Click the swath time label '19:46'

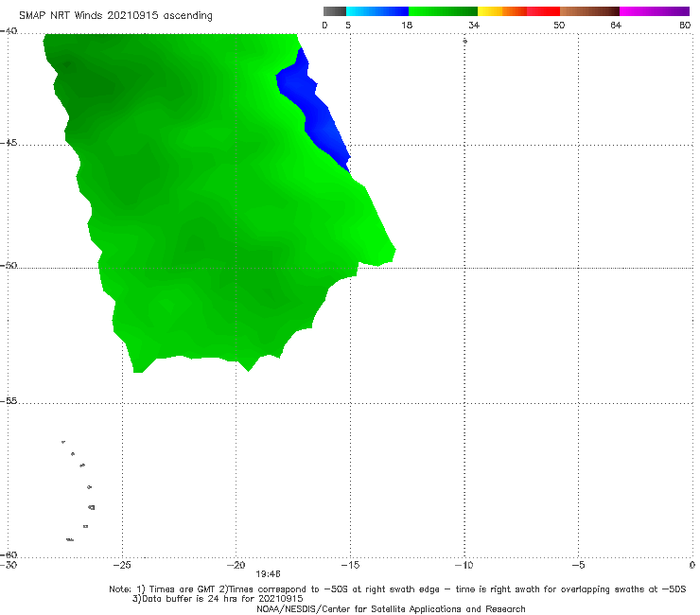(x=268, y=574)
